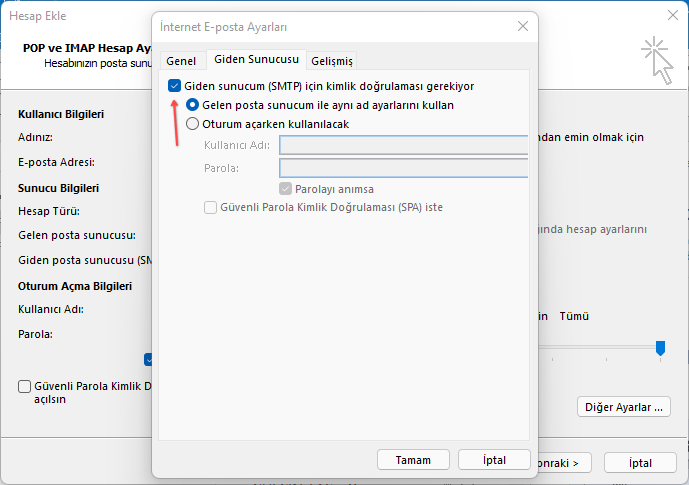689x485 pixels.
Task: Open Diğer Ayarlar button
Action: [x=624, y=407]
